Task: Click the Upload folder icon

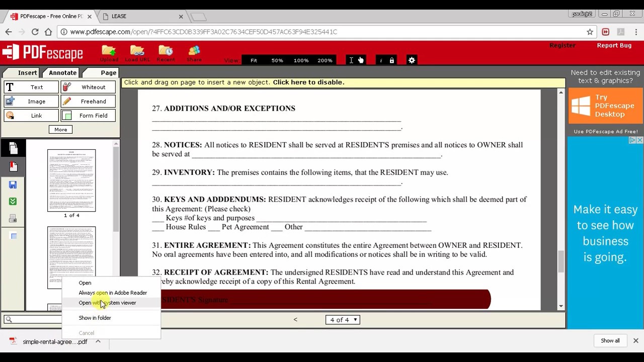Action: click(x=109, y=52)
